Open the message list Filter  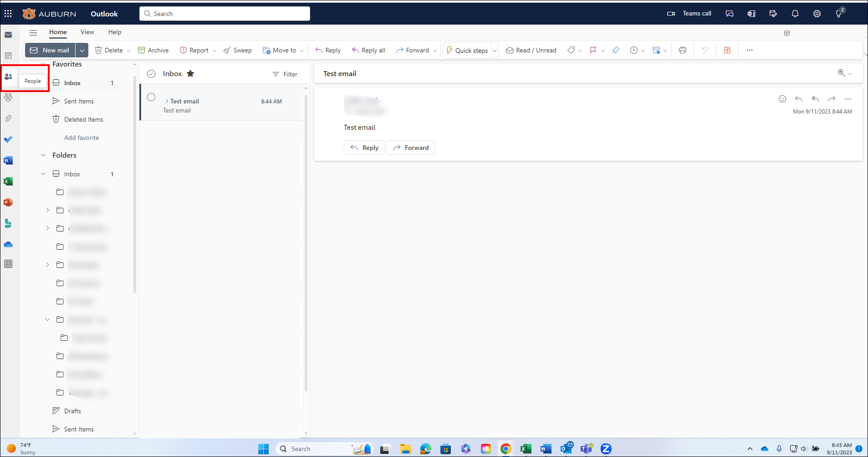click(x=285, y=74)
